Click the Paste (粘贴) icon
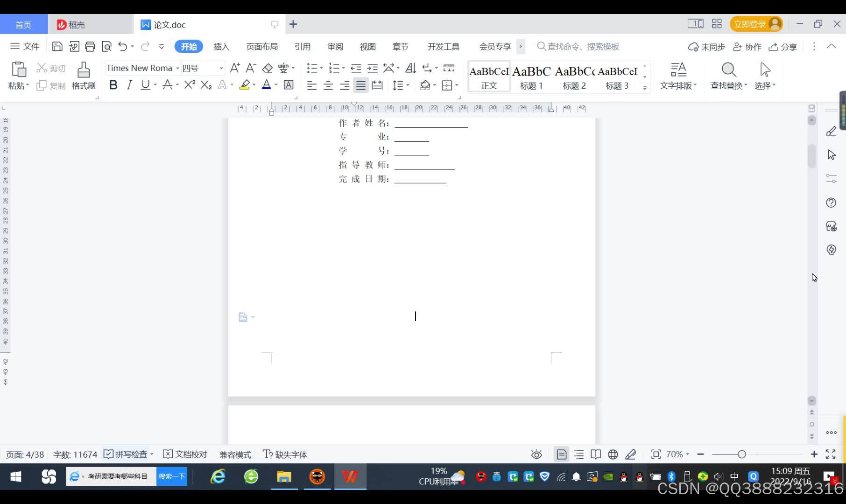The width and height of the screenshot is (846, 504). (18, 70)
